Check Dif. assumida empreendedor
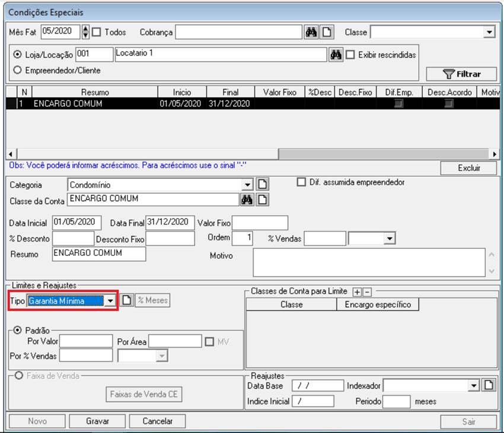Screen dimensions: 504x433 (x=301, y=182)
